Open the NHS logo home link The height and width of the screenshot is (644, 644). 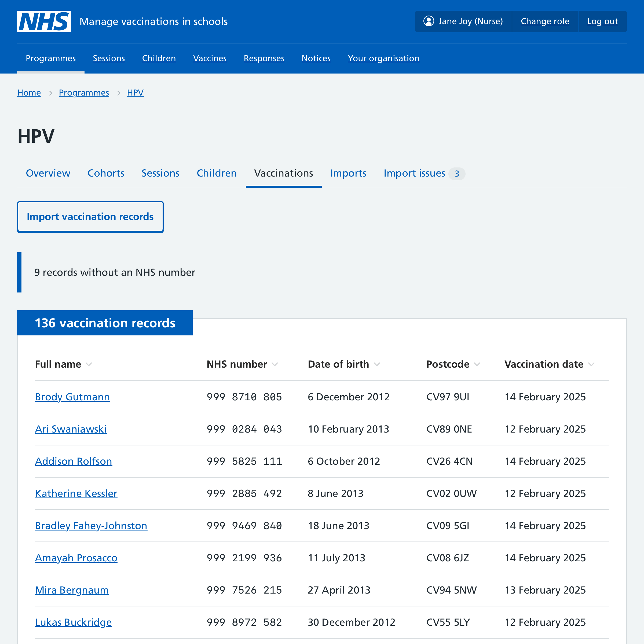[x=45, y=21]
